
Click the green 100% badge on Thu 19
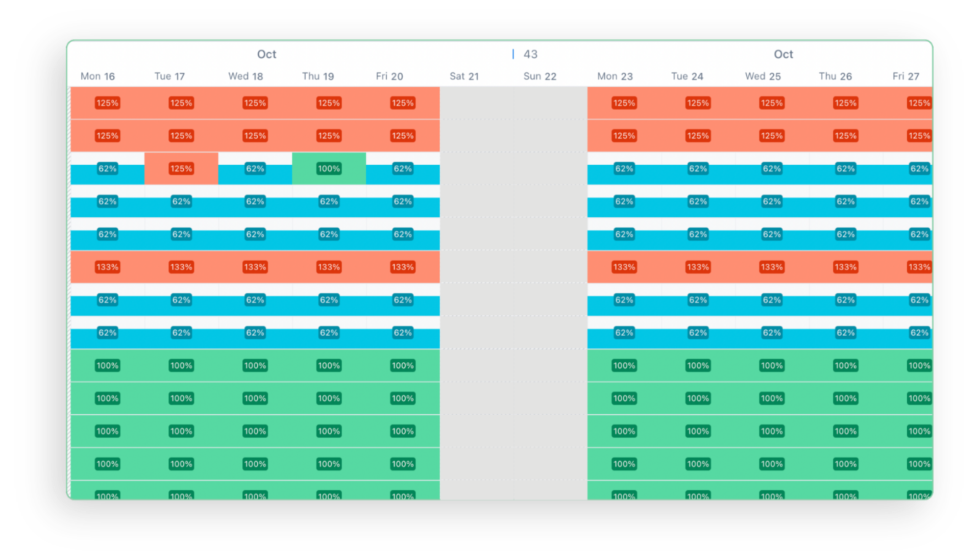329,168
